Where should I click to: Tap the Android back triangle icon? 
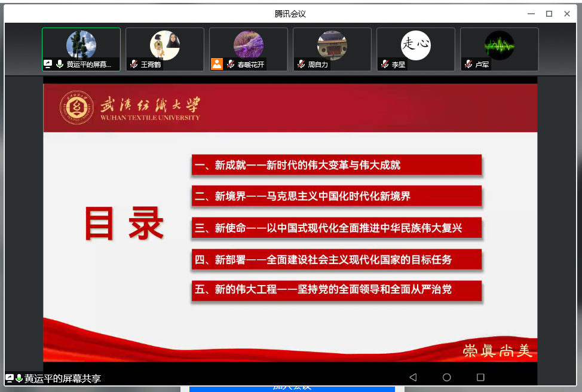click(412, 377)
